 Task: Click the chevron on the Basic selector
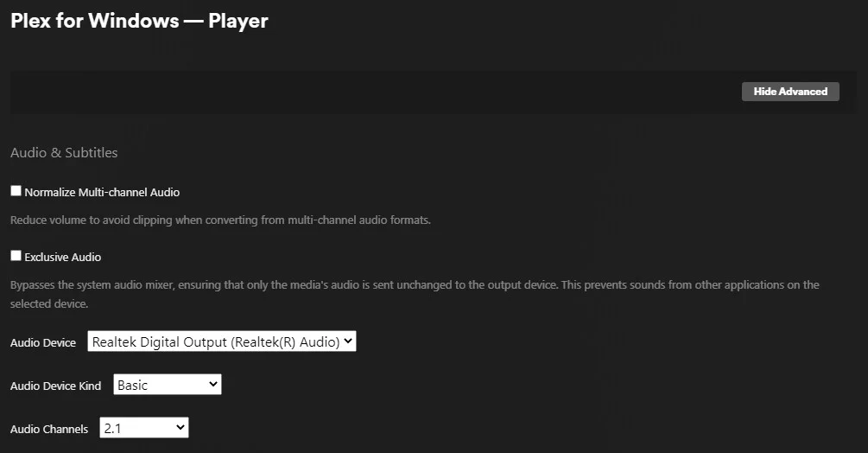coord(212,385)
